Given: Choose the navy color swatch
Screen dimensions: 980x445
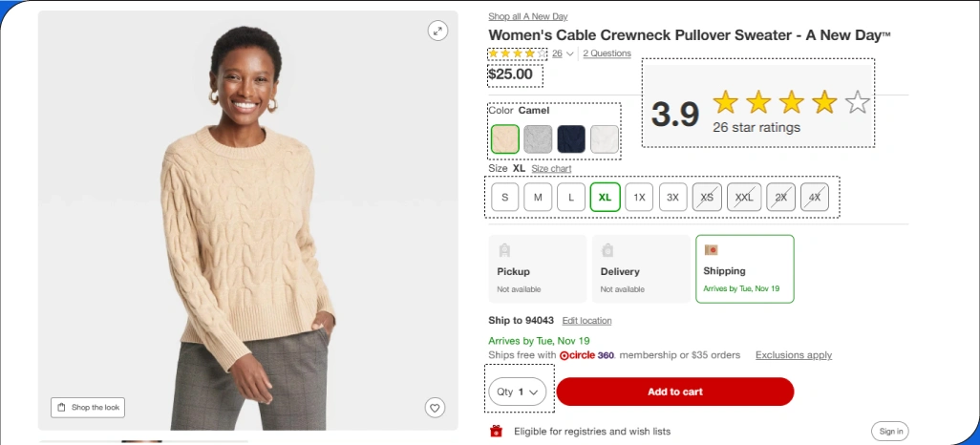Looking at the screenshot, I should [x=571, y=139].
